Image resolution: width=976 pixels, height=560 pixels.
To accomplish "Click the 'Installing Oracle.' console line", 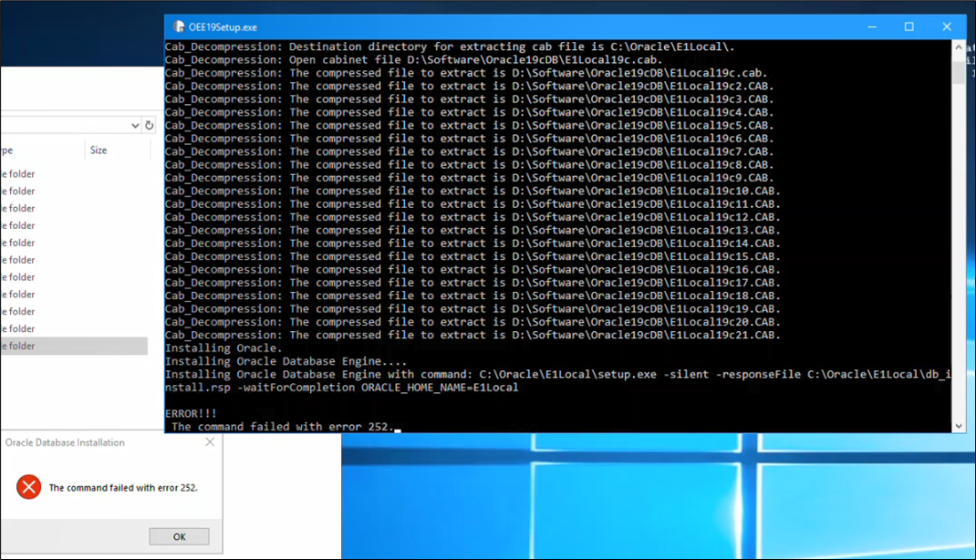I will [223, 347].
